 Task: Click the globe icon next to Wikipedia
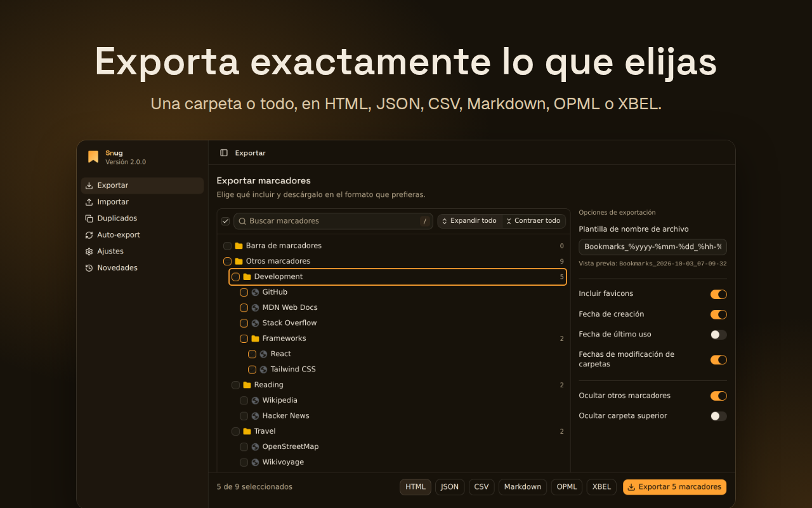[x=256, y=401]
